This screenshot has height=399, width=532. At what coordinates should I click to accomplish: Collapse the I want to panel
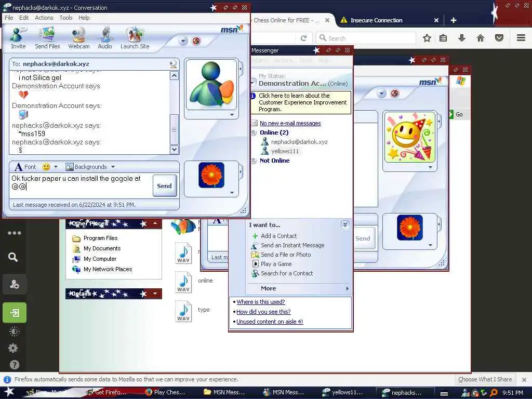coord(345,224)
